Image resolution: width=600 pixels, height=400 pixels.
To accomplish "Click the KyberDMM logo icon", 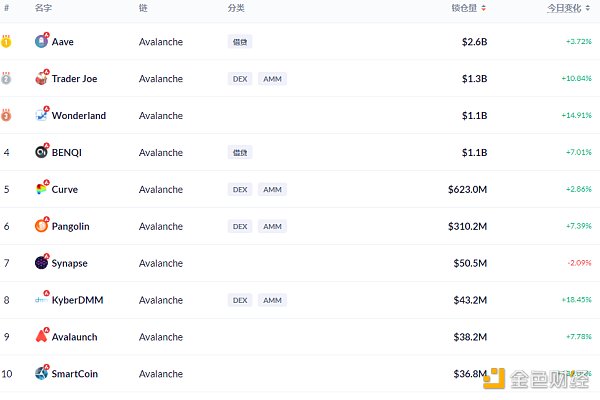I will (41, 300).
